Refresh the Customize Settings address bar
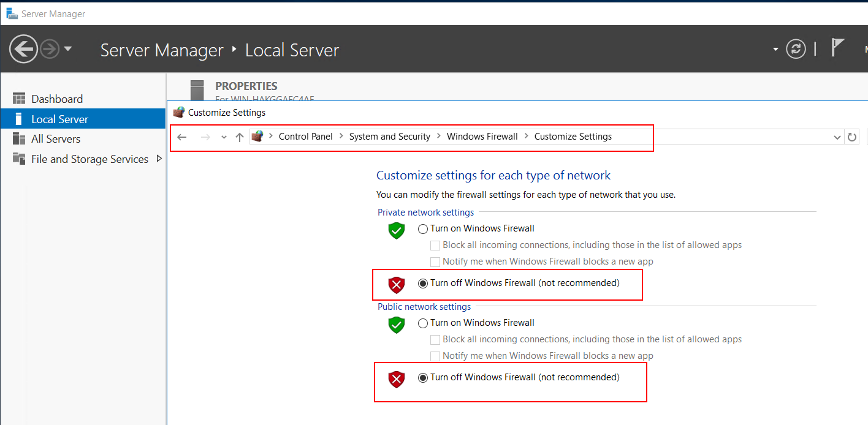The height and width of the screenshot is (425, 868). click(852, 137)
